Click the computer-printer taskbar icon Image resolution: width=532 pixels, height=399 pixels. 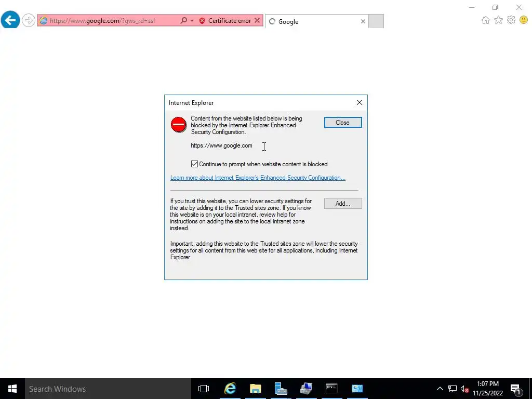(x=307, y=389)
